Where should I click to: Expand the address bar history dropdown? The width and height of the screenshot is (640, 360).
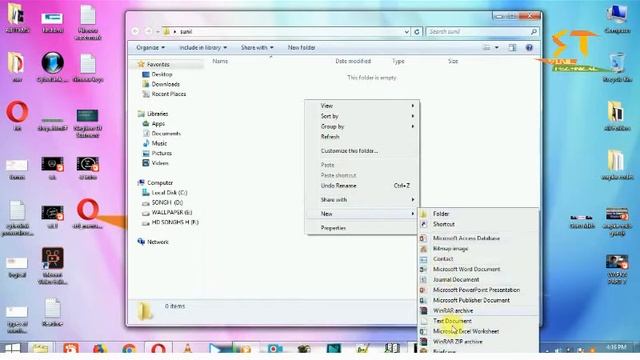[407, 31]
